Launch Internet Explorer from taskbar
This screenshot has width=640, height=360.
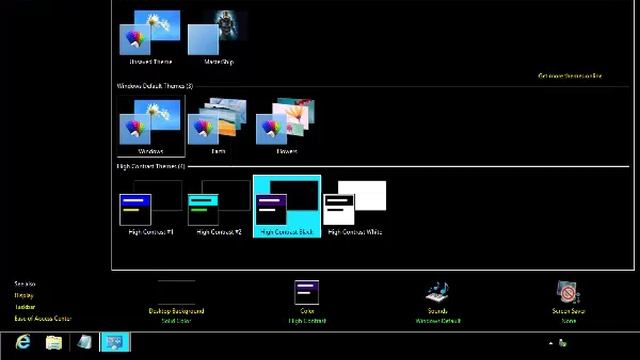23,342
